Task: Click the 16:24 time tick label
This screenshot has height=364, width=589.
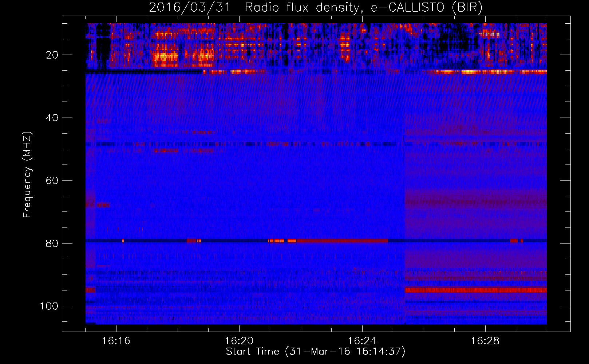Action: (362, 341)
